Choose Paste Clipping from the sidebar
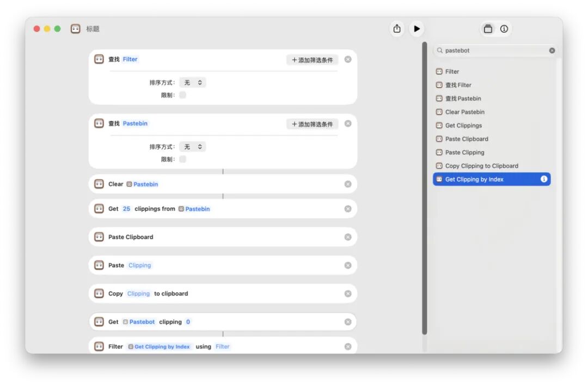 [491, 153]
